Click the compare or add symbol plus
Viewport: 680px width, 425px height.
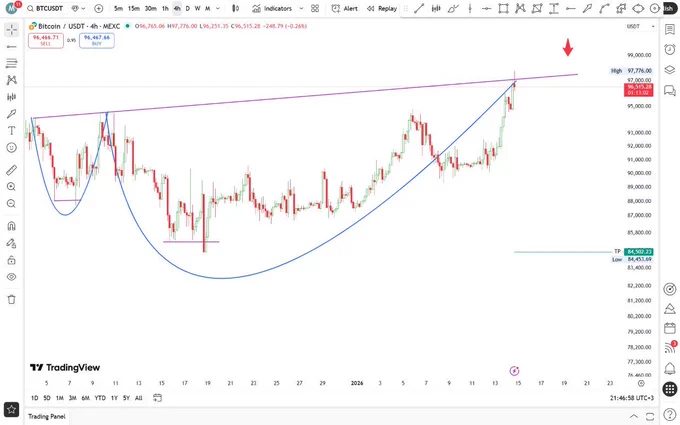(98, 8)
